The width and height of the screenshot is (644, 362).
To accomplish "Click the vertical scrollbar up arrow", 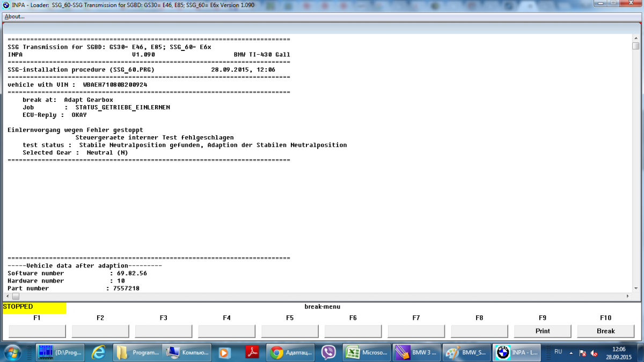I will click(635, 39).
